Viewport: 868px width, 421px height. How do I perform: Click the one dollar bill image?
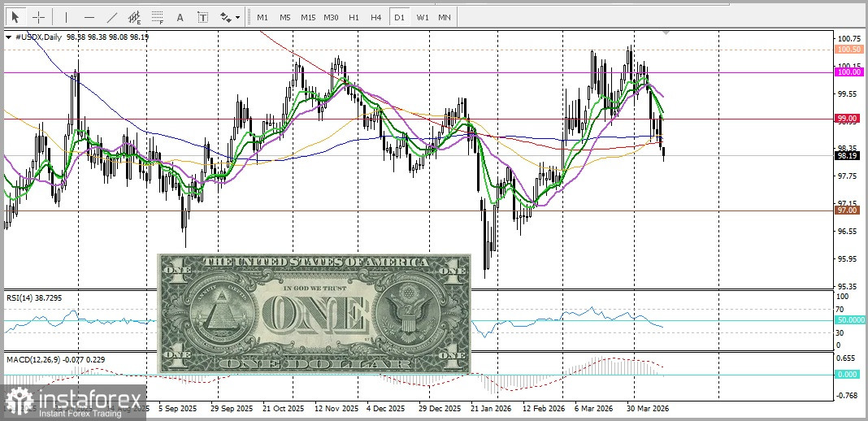click(315, 313)
